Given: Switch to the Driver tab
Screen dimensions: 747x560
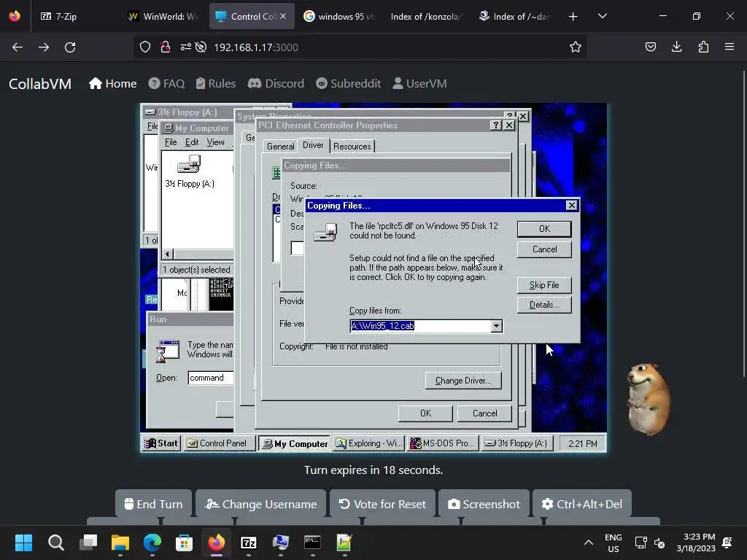Looking at the screenshot, I should pyautogui.click(x=313, y=145).
